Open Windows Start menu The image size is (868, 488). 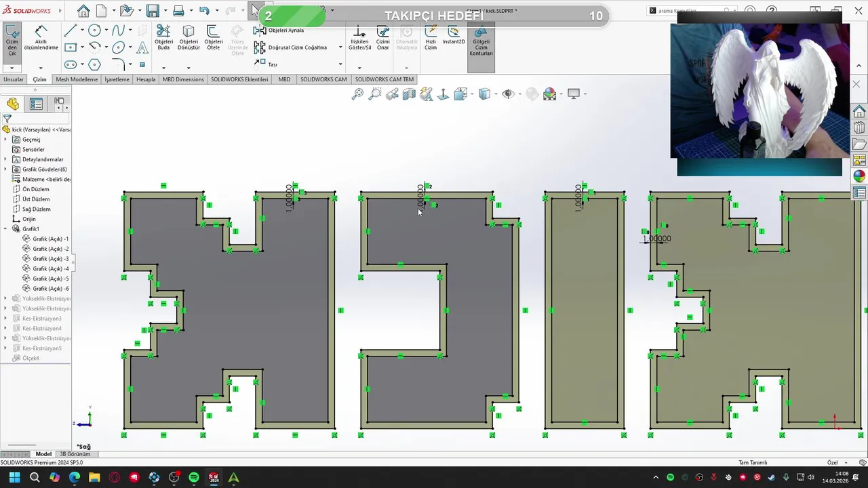coord(14,477)
